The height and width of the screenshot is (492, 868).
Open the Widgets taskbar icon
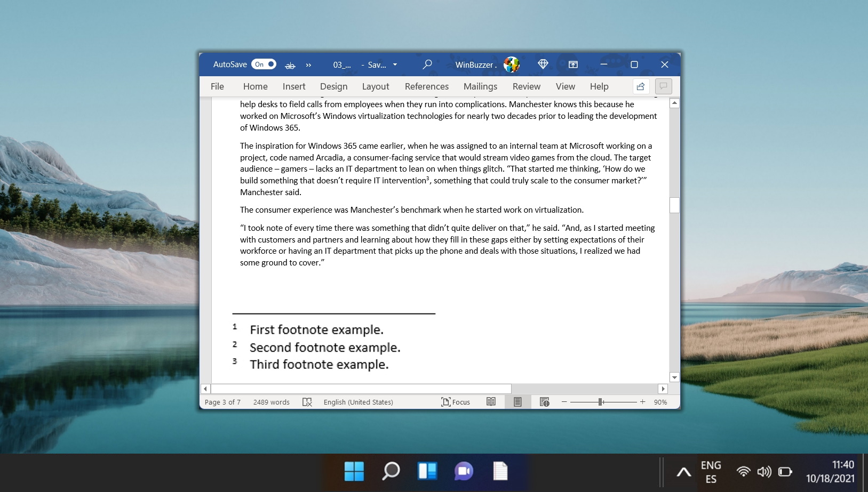coord(427,471)
